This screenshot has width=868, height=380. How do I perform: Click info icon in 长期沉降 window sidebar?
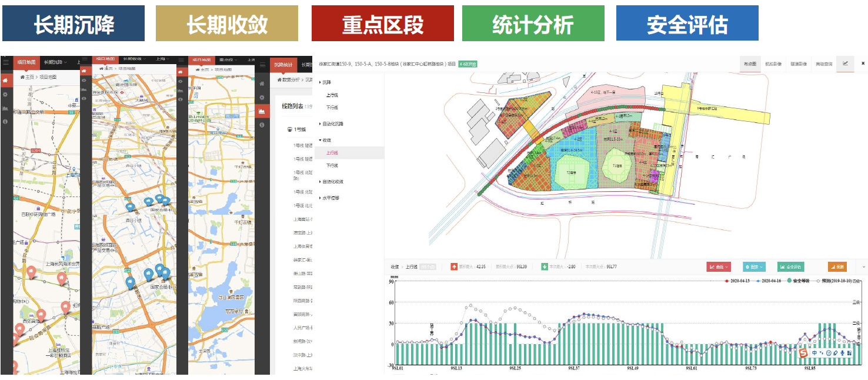pyautogui.click(x=5, y=121)
